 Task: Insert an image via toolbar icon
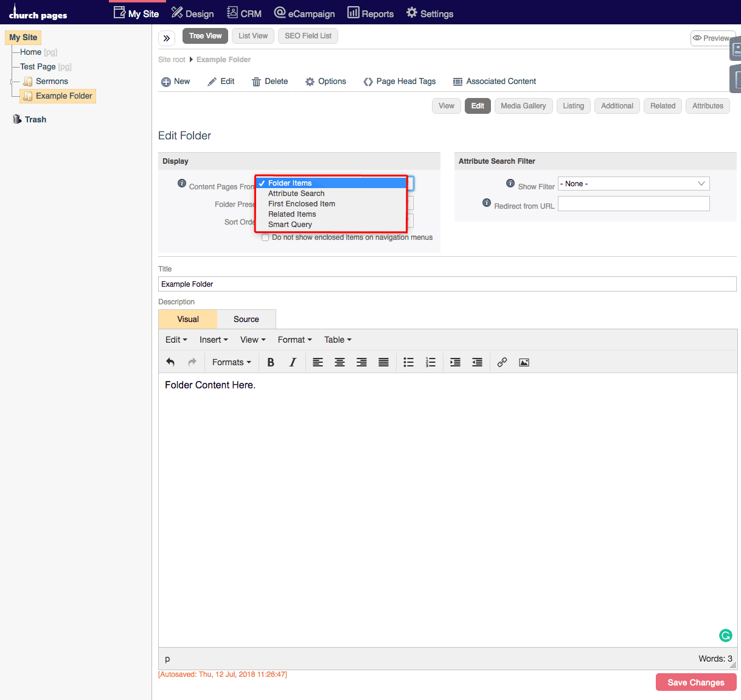point(524,362)
